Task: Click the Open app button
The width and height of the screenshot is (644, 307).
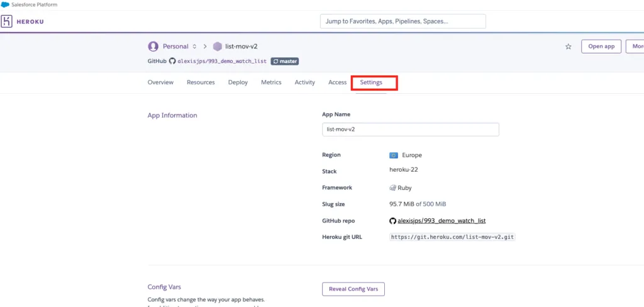Action: (x=601, y=47)
